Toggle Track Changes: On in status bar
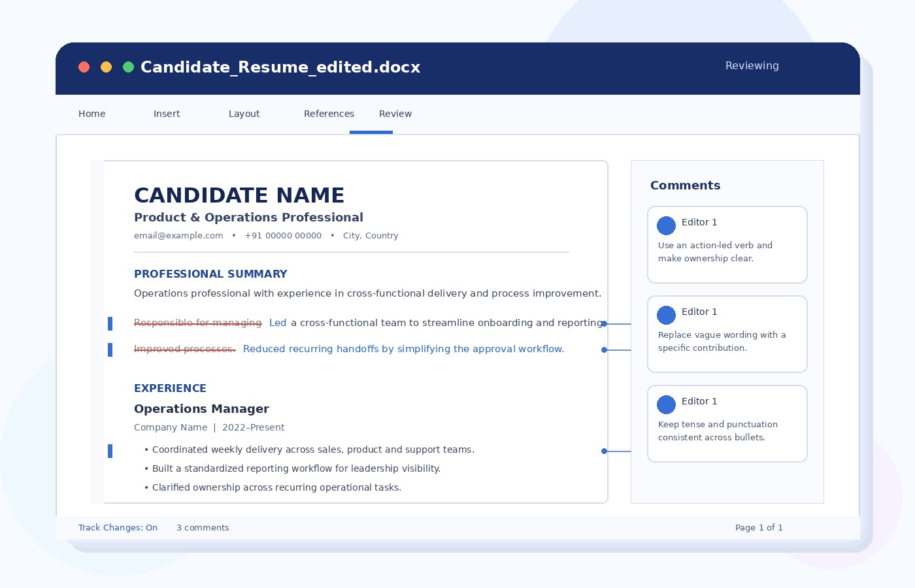Image resolution: width=915 pixels, height=588 pixels. point(118,528)
